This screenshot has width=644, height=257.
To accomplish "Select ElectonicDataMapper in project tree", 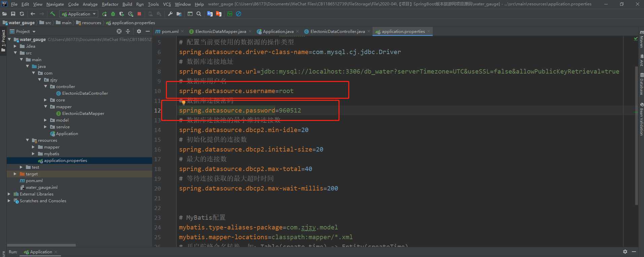I will [x=83, y=113].
